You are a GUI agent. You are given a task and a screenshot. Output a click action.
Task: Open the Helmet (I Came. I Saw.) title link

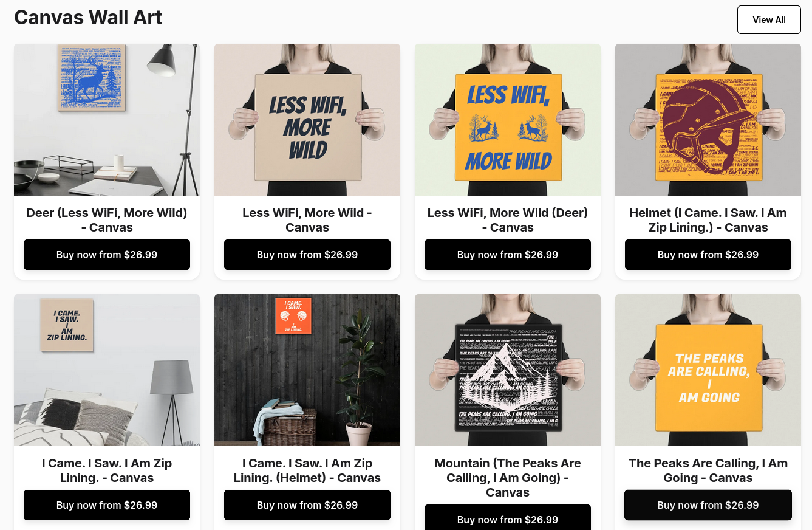[708, 220]
